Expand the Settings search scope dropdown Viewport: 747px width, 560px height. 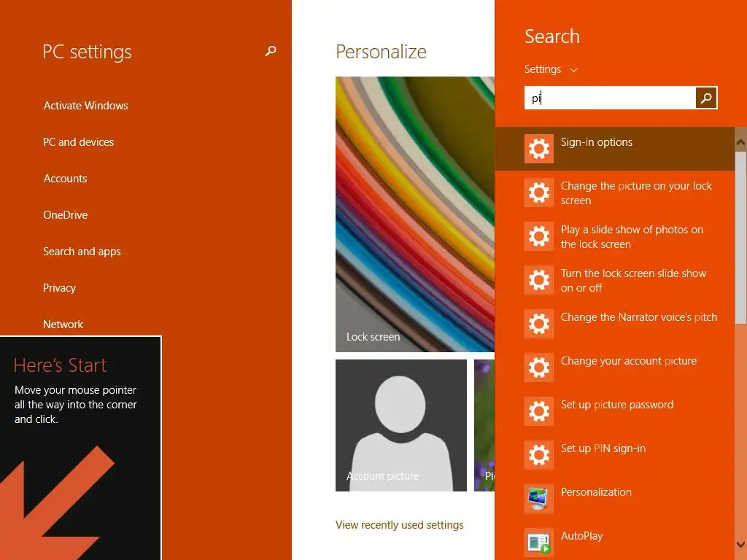[x=551, y=69]
